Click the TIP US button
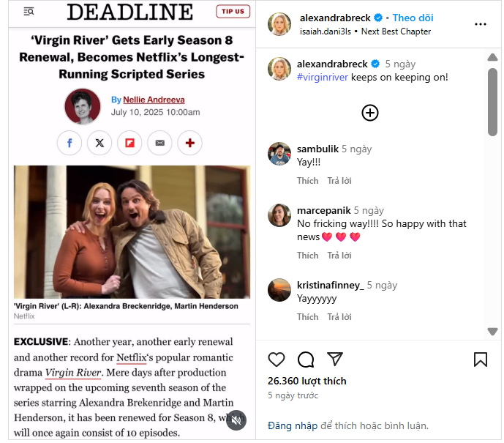The image size is (504, 443). click(233, 12)
